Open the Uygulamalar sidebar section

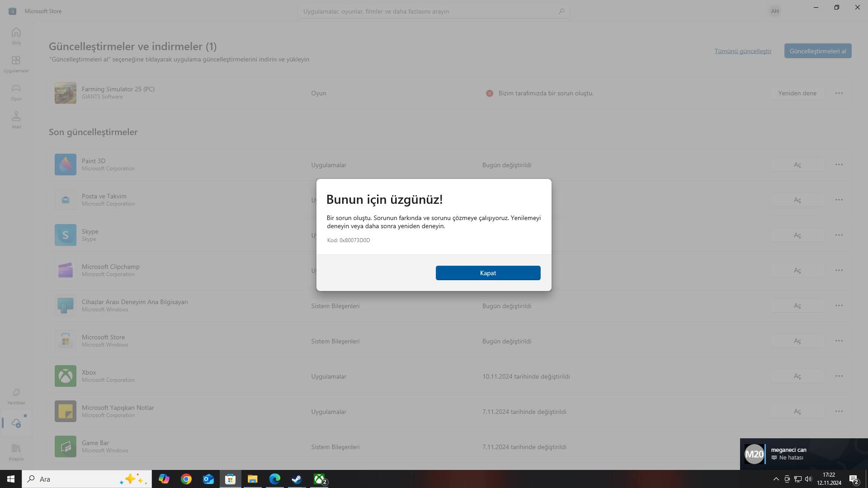coord(16,64)
